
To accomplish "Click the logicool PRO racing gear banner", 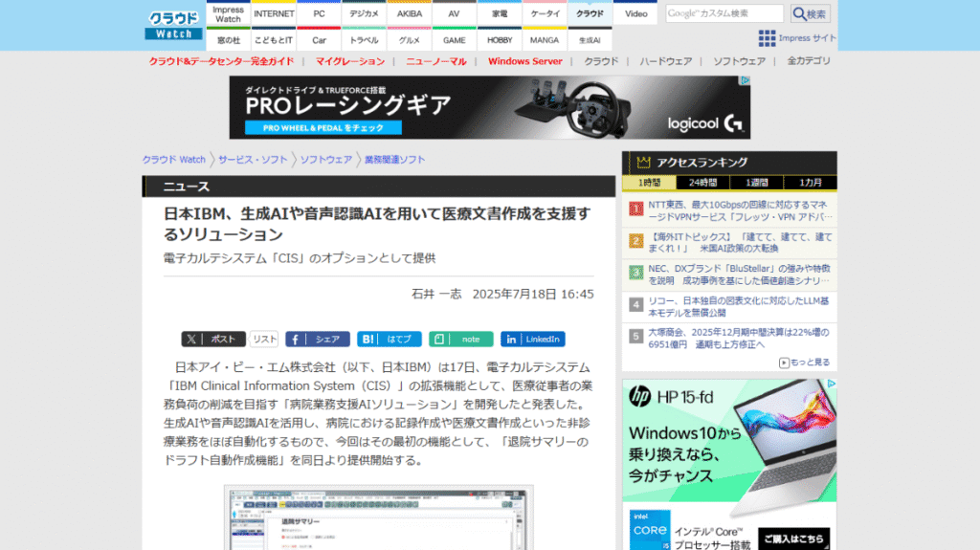I will coord(489,107).
